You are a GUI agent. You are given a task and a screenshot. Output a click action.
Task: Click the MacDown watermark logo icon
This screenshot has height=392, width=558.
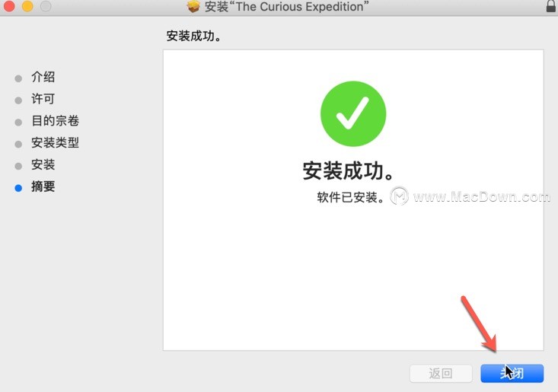(399, 196)
